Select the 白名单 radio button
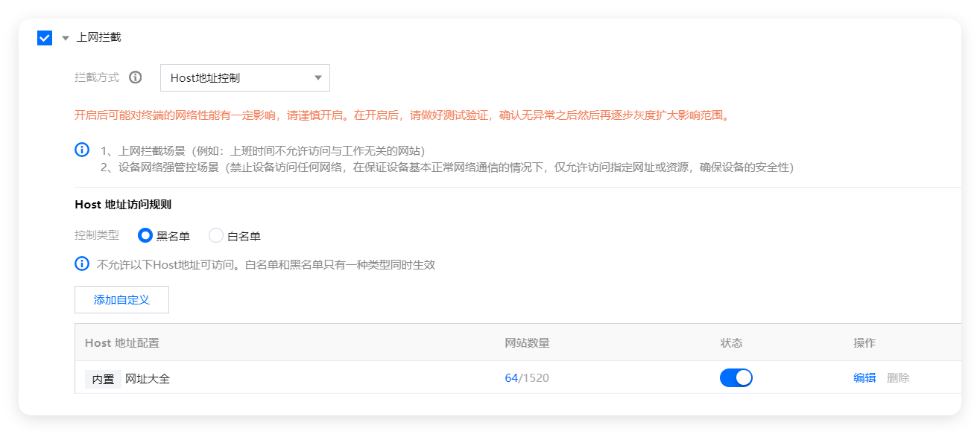The height and width of the screenshot is (434, 980). tap(216, 236)
